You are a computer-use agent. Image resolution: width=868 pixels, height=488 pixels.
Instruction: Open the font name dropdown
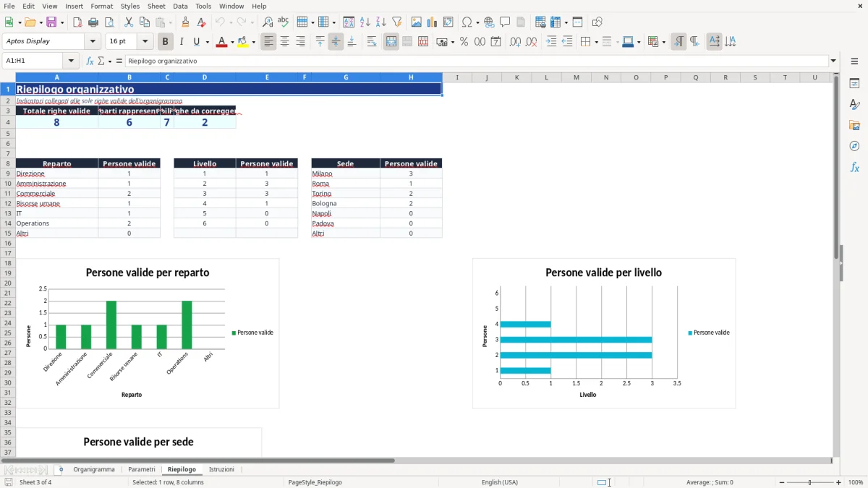click(x=92, y=42)
